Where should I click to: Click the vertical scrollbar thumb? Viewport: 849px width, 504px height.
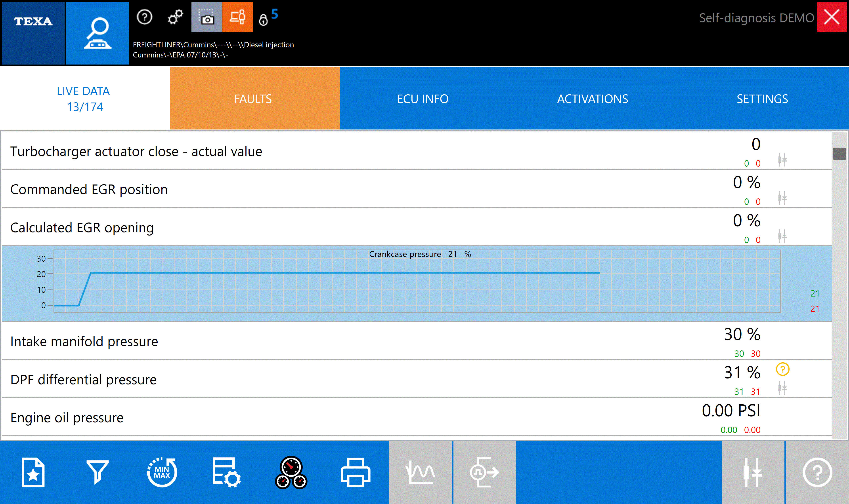point(839,154)
